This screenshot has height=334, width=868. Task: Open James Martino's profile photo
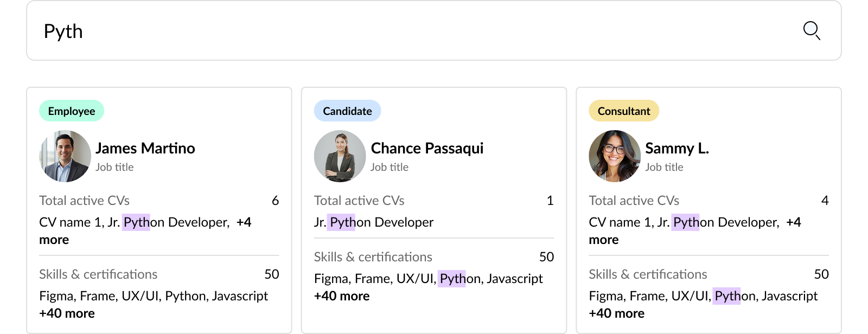[x=65, y=156]
